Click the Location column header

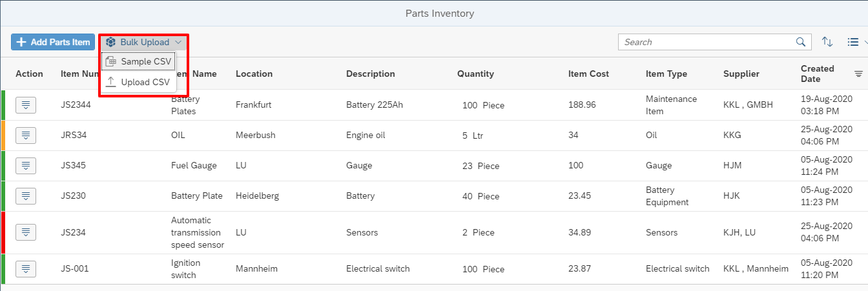(254, 74)
